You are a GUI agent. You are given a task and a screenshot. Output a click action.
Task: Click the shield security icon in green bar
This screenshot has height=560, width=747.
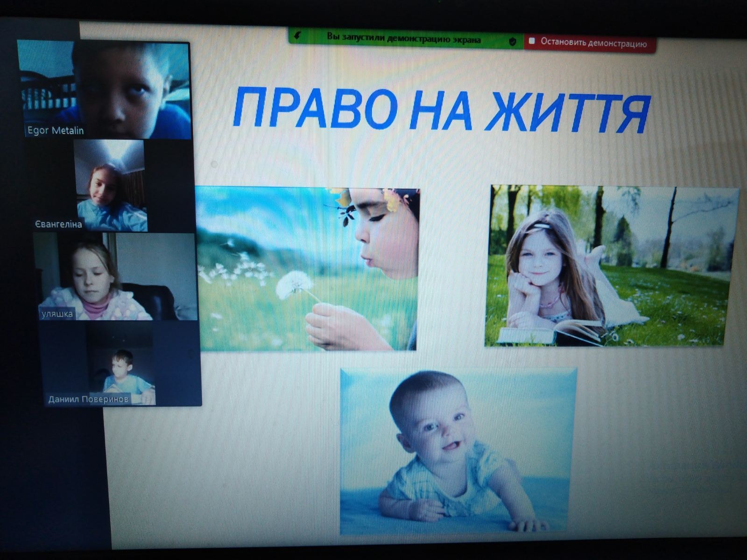[x=513, y=42]
